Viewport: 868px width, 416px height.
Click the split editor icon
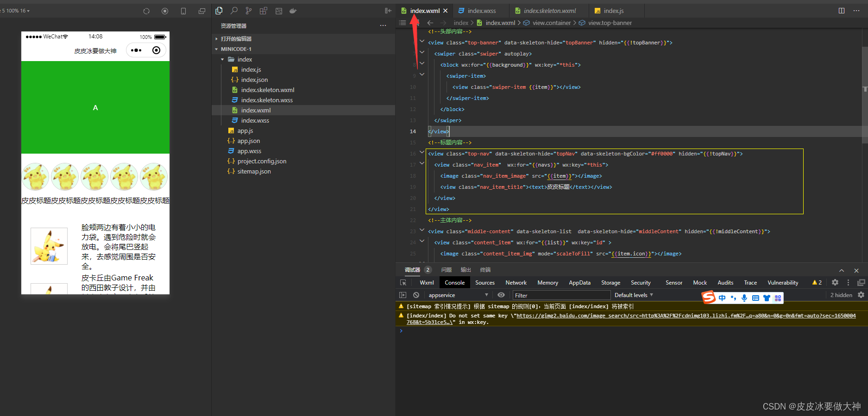click(x=842, y=11)
